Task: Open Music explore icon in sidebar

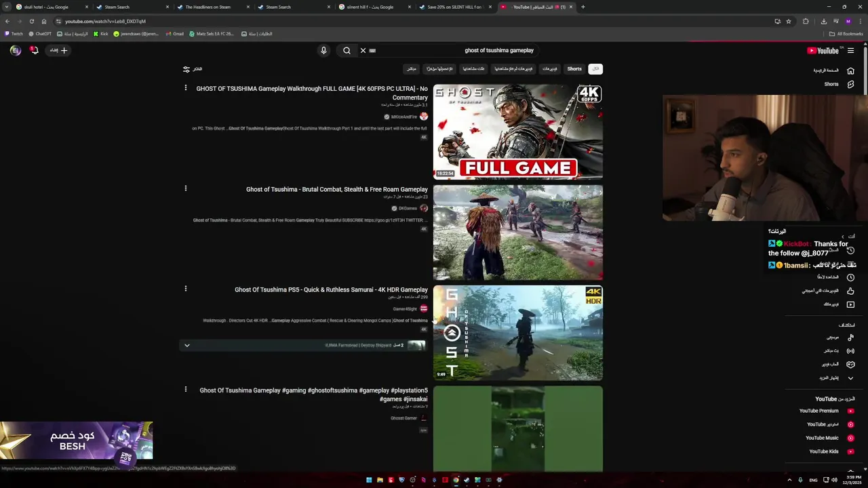Action: [850, 338]
